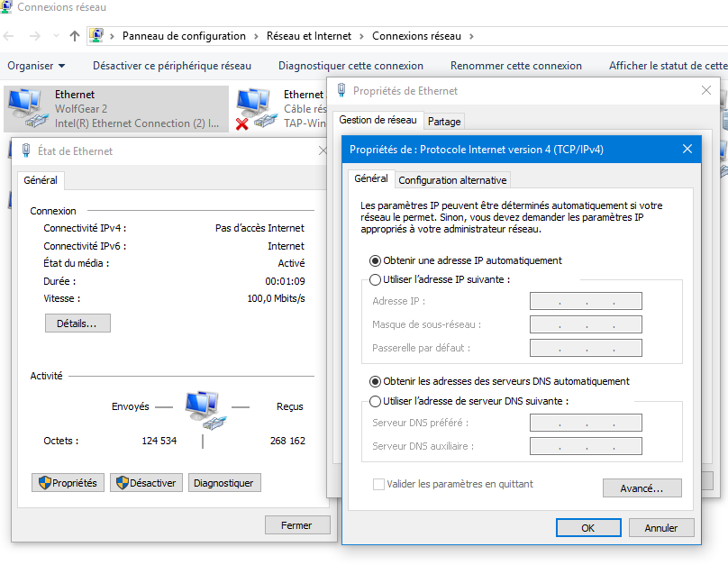
Task: Click Diagnostiquer button in status window
Action: tap(224, 483)
